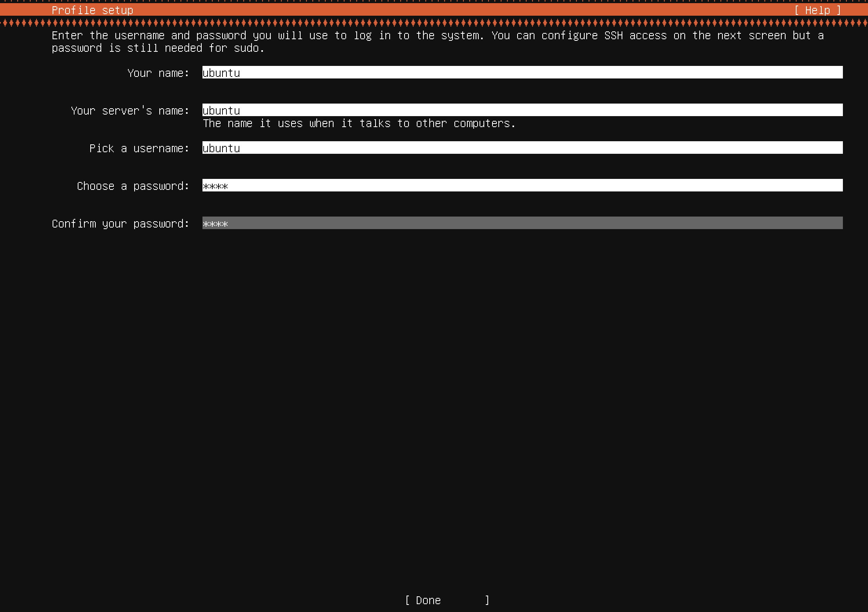This screenshot has width=868, height=612.
Task: Click the 'Your name:' label
Action: [x=158, y=73]
